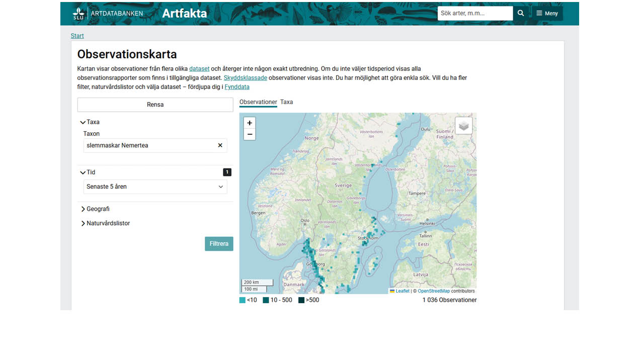Zoom in on the map
Screen dimensions: 644x362
pos(250,123)
